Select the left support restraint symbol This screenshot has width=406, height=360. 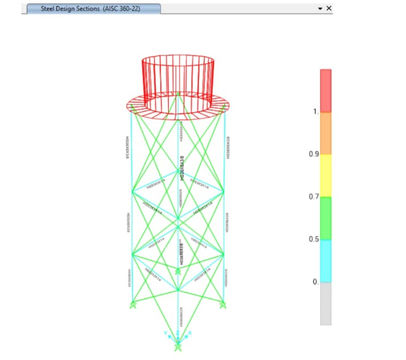point(133,304)
